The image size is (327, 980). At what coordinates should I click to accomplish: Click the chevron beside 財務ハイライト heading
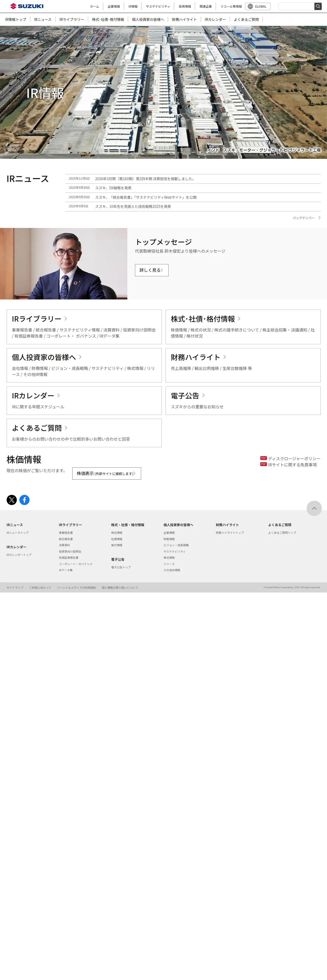pos(225,357)
